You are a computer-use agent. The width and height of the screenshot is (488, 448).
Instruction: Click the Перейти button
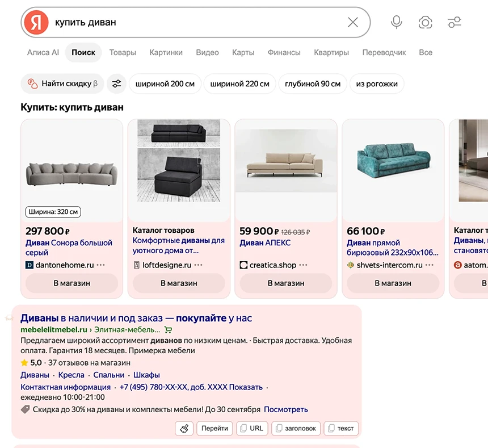(x=214, y=428)
